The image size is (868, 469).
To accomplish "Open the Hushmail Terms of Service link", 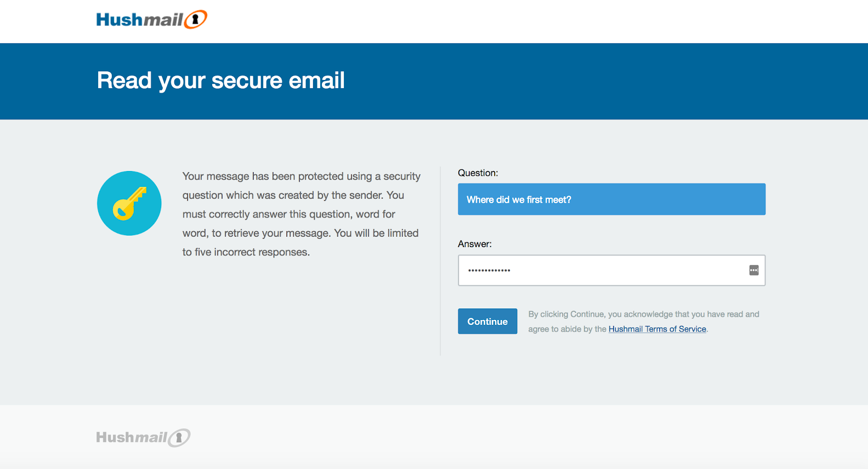I will pos(657,329).
